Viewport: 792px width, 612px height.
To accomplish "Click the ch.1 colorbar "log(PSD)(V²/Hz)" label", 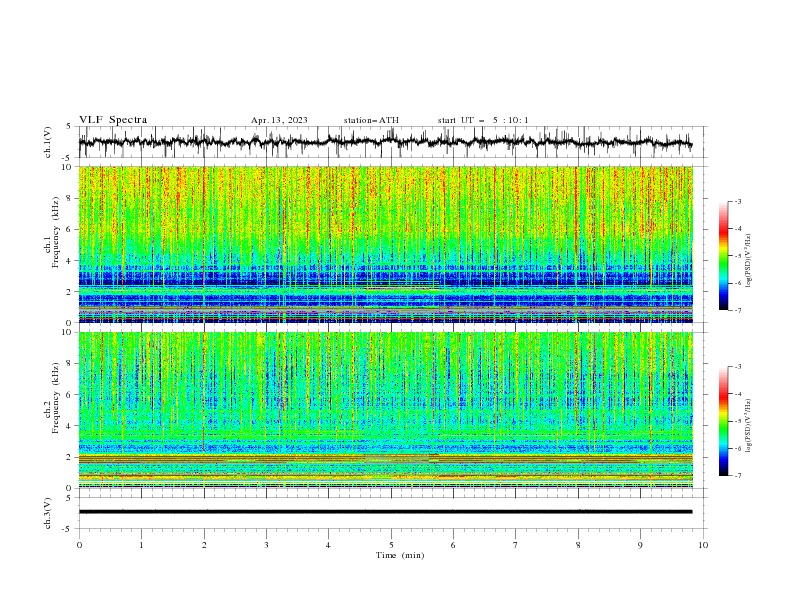I will pos(748,261).
